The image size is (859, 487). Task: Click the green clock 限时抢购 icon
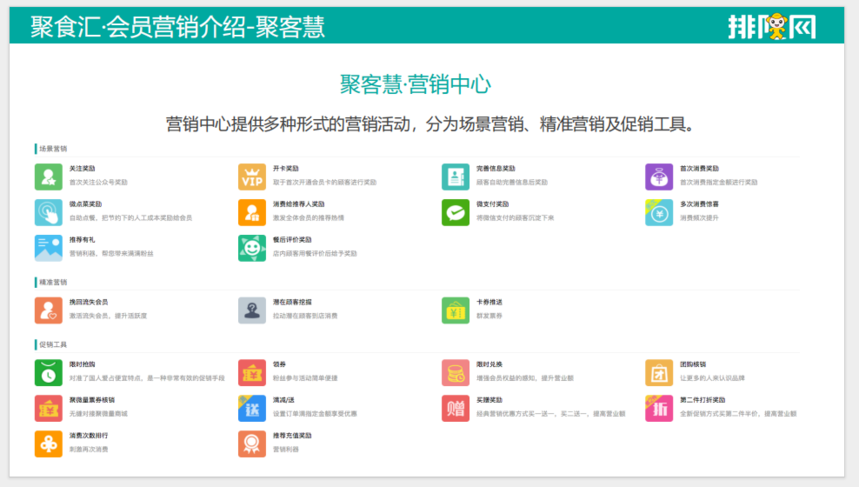[x=48, y=373]
